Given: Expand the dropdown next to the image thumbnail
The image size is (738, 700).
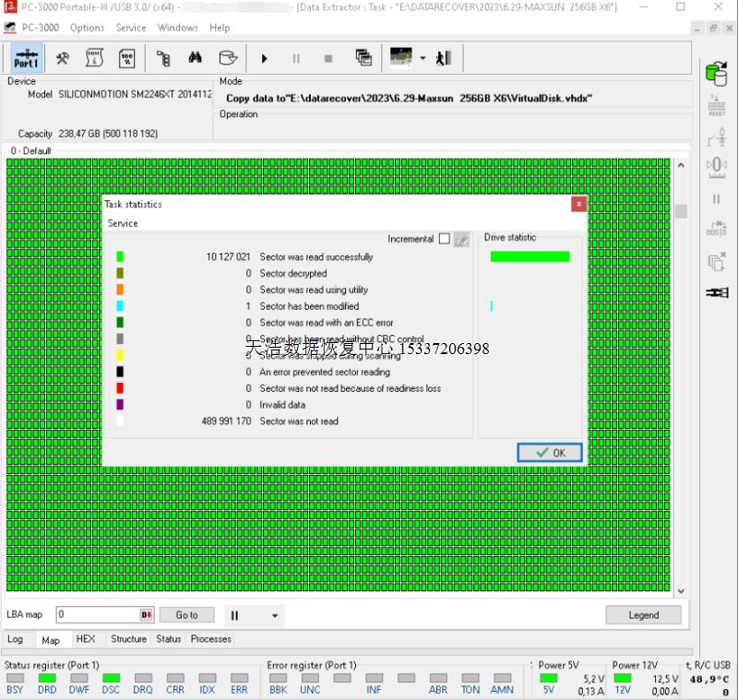Looking at the screenshot, I should pos(423,58).
